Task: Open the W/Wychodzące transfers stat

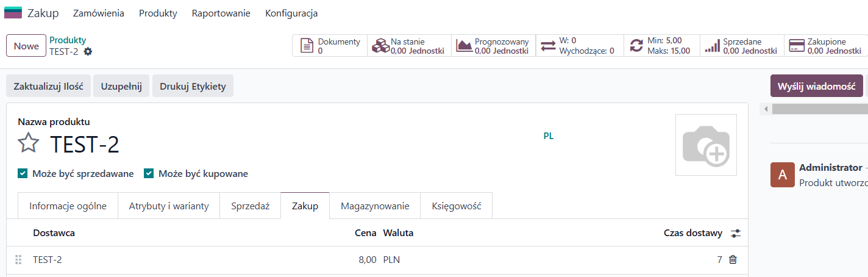Action: [579, 46]
